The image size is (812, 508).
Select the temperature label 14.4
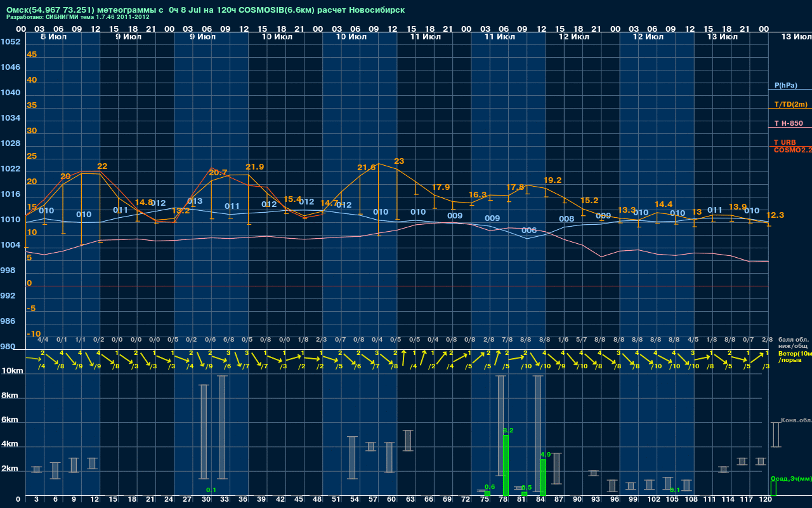(664, 204)
